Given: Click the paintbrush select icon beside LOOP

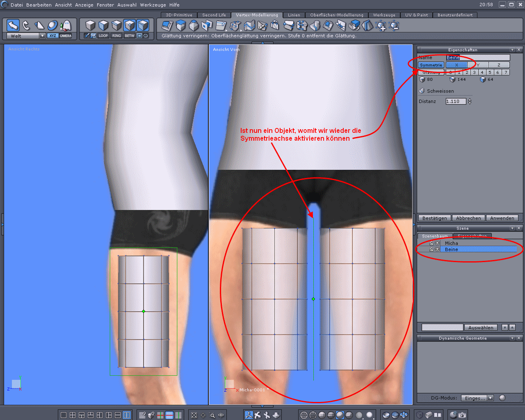Looking at the screenshot, I should coord(87,36).
